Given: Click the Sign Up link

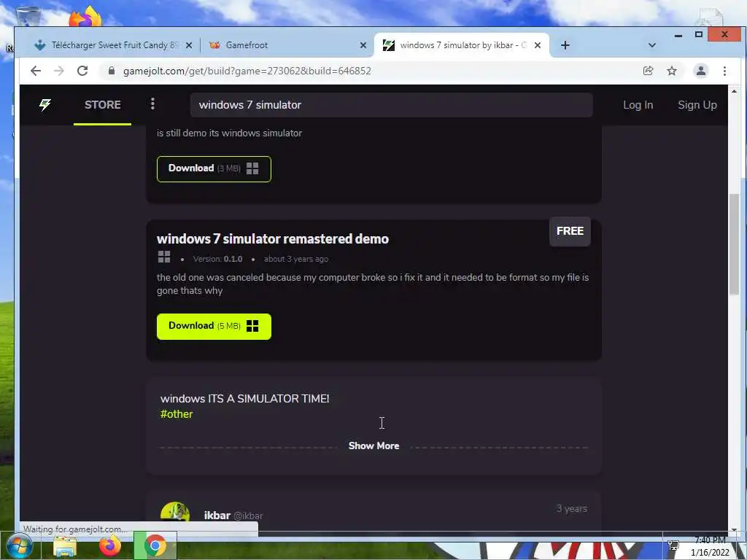Looking at the screenshot, I should [x=697, y=105].
